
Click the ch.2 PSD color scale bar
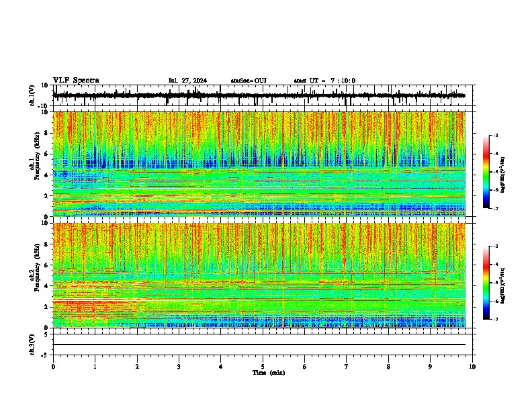(x=486, y=283)
